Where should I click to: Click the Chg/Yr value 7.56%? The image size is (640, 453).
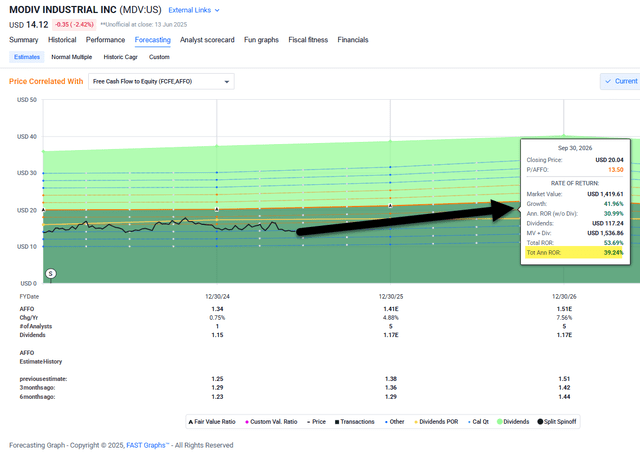point(564,318)
